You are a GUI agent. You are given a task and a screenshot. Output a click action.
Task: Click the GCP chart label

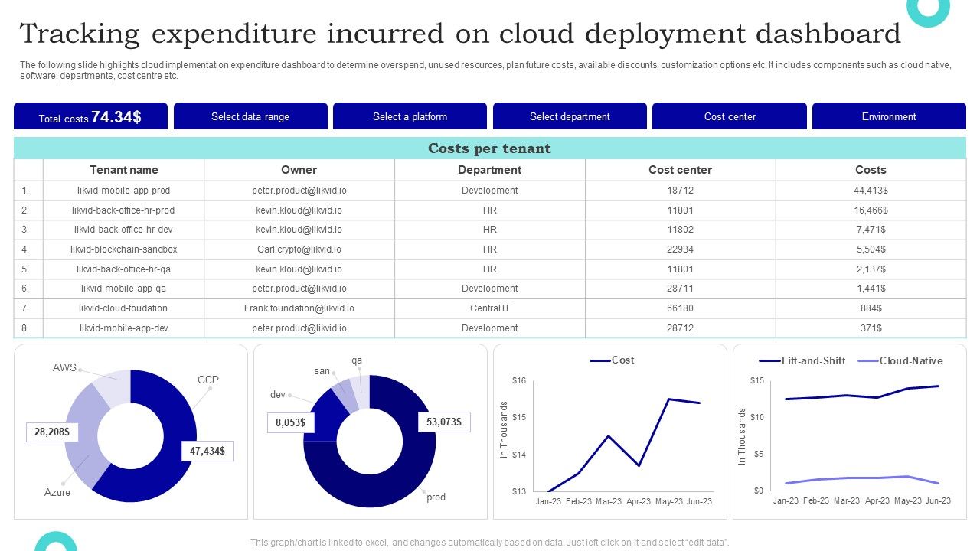208,380
